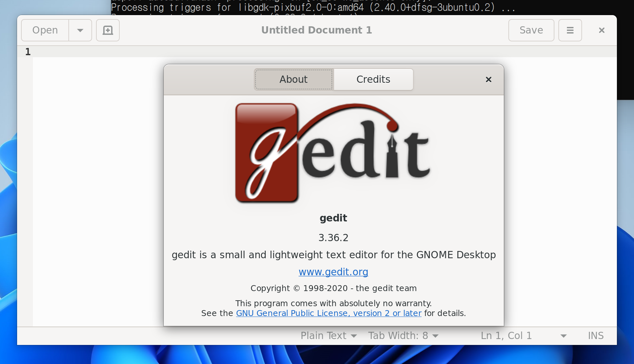Click the Save button

pyautogui.click(x=531, y=30)
